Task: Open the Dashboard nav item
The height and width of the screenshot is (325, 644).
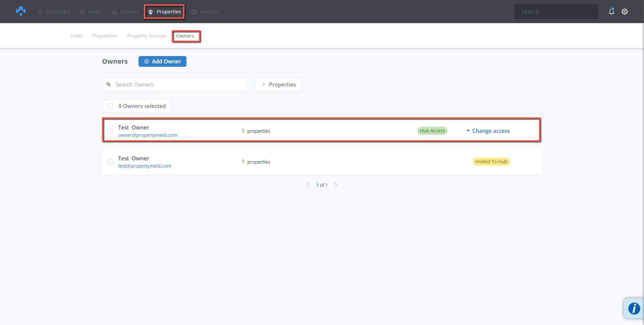Action: (54, 12)
